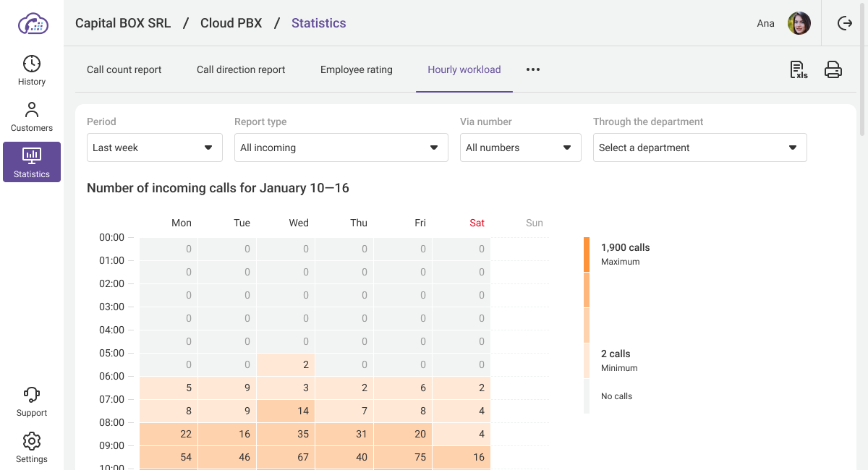Click the Capital BOX SRL breadcrumb

click(x=123, y=23)
